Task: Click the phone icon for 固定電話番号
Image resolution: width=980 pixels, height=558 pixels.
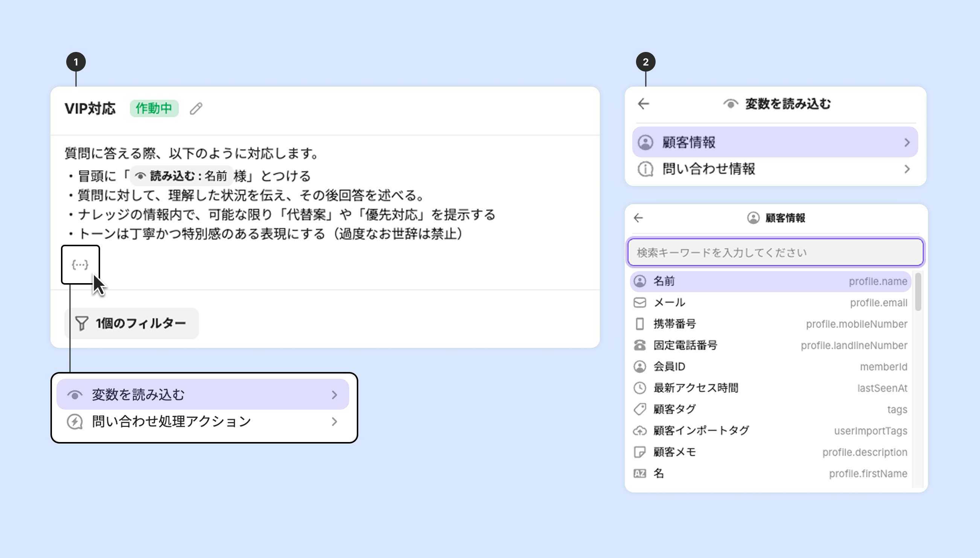Action: tap(639, 345)
